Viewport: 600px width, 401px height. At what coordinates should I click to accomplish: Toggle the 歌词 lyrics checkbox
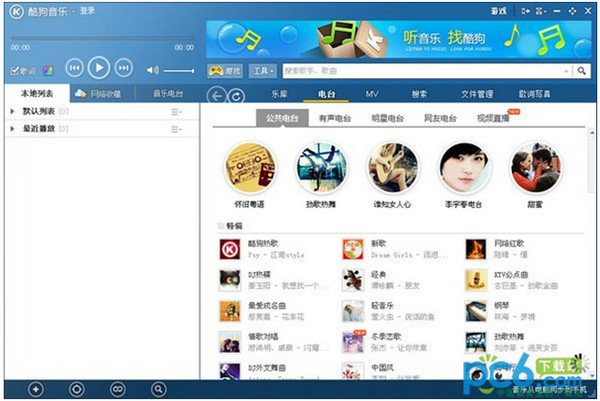(x=15, y=71)
